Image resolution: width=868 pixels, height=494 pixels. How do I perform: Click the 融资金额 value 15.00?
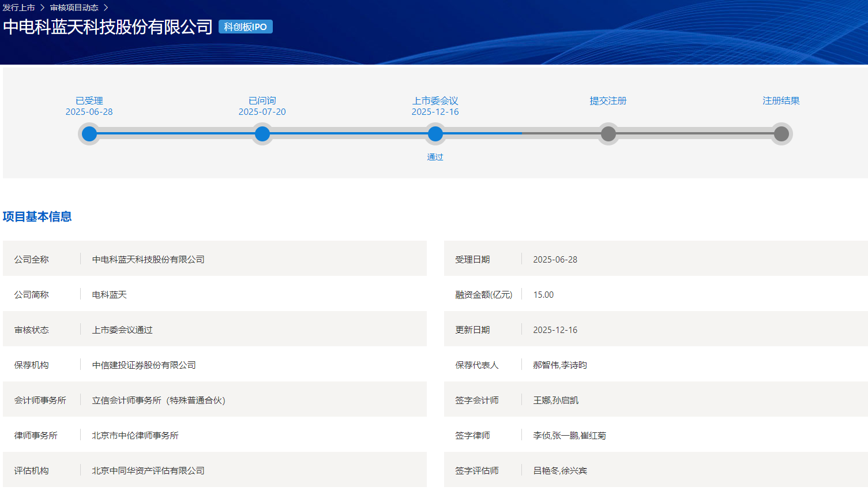tap(543, 294)
